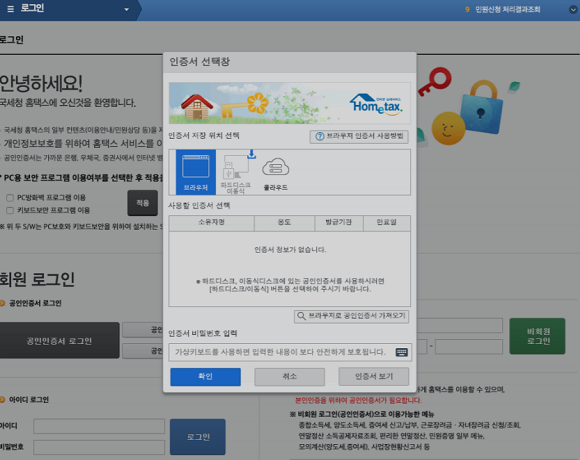This screenshot has width=580, height=460.
Task: Enable 키보드보안 프로그램 이용 checkbox
Action: pos(10,210)
